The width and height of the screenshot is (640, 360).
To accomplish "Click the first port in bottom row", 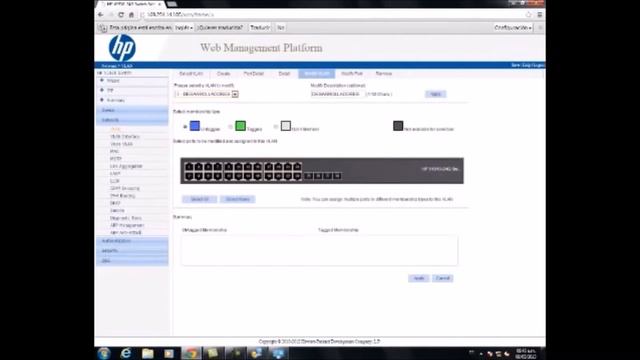I will (189, 176).
